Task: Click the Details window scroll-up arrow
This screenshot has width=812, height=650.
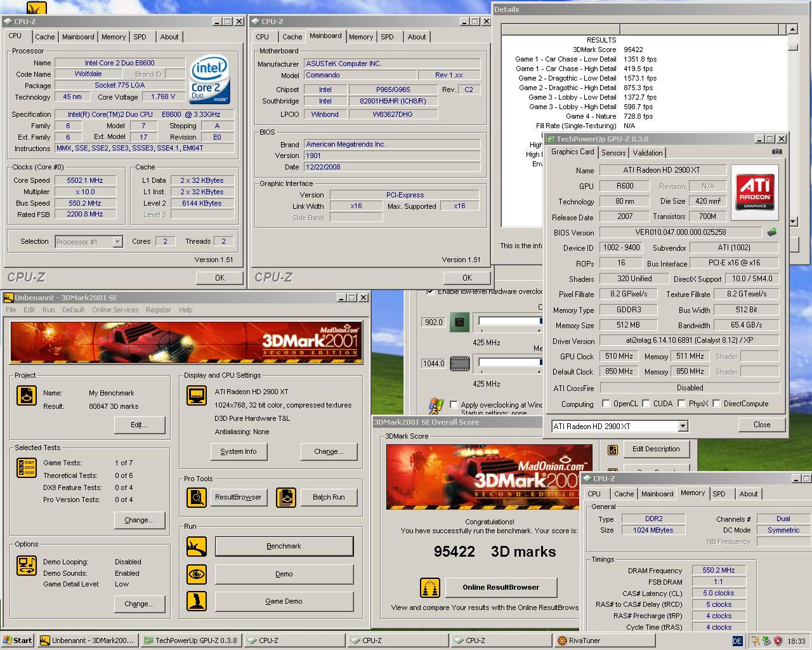Action: pos(792,29)
